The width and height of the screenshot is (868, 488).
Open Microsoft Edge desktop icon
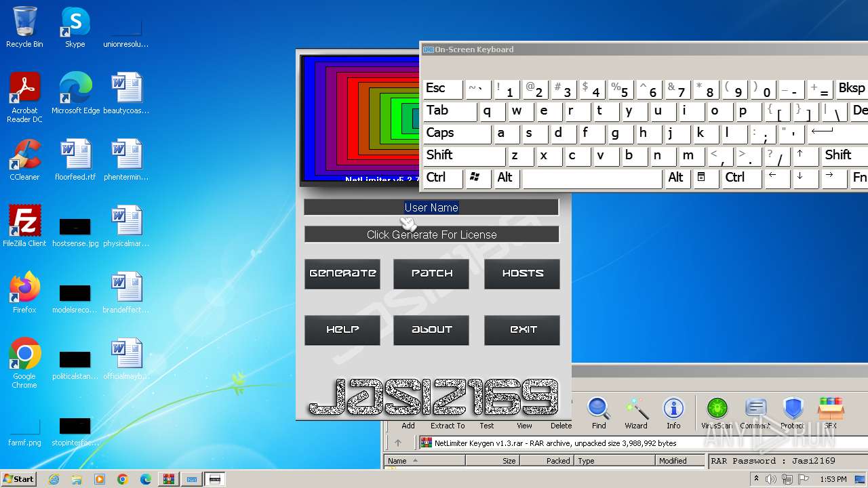(x=75, y=94)
